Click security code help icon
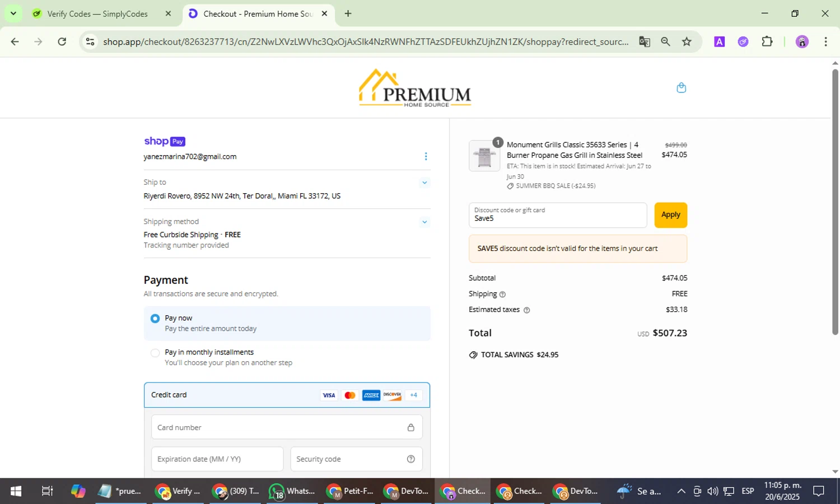 click(x=410, y=459)
